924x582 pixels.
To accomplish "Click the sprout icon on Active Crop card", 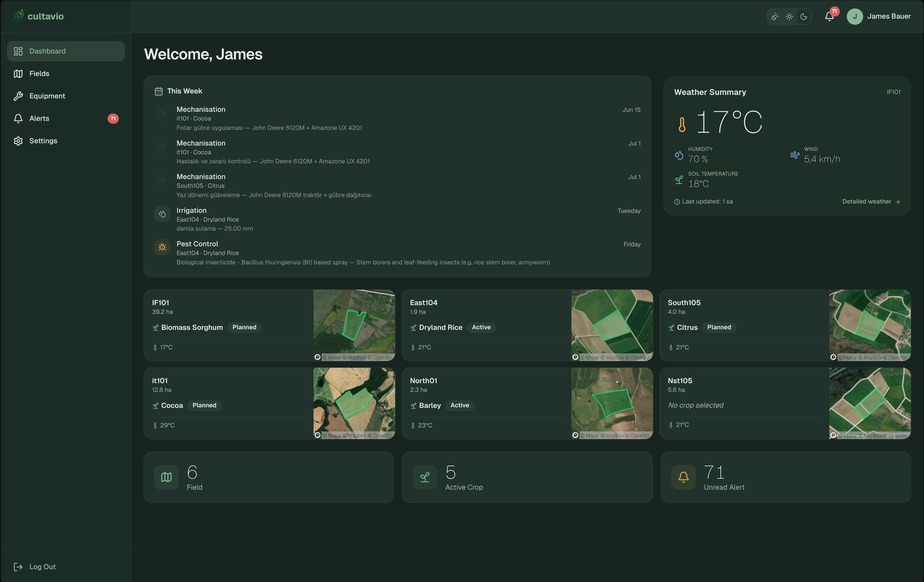I will 425,477.
